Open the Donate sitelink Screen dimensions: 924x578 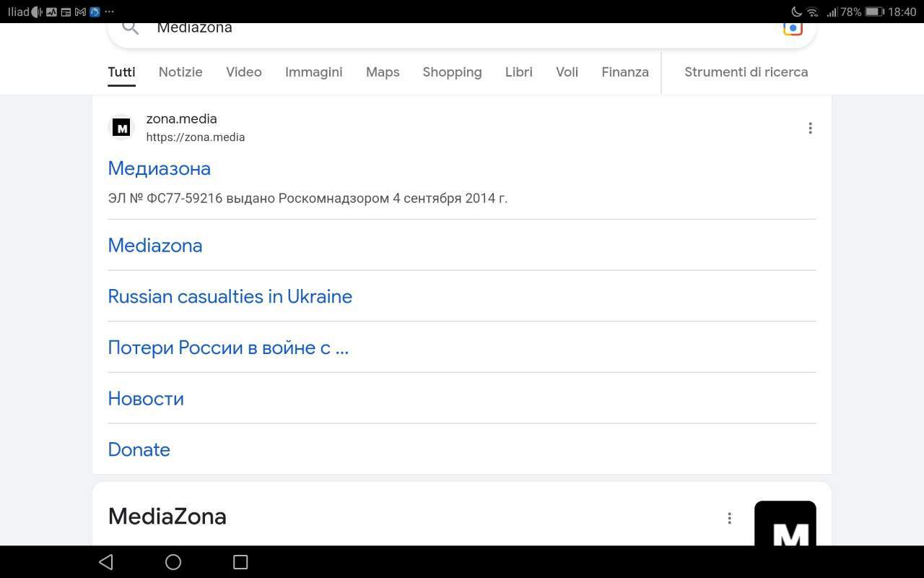point(139,449)
